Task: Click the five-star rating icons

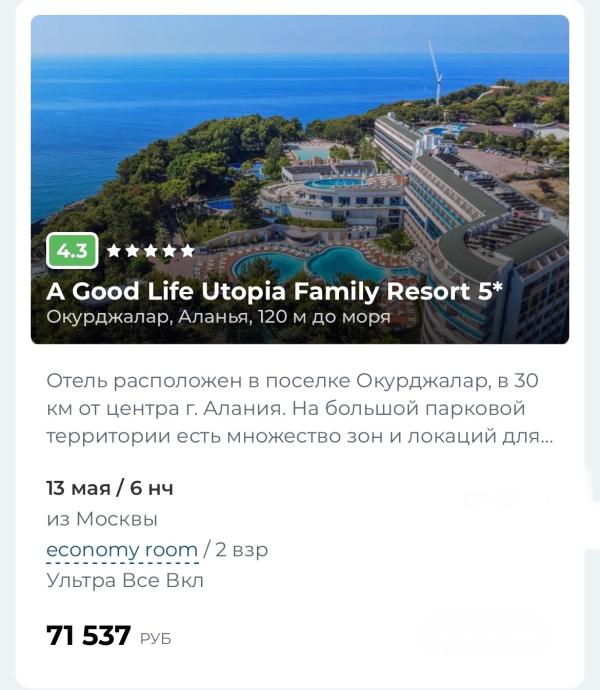Action: pyautogui.click(x=151, y=250)
